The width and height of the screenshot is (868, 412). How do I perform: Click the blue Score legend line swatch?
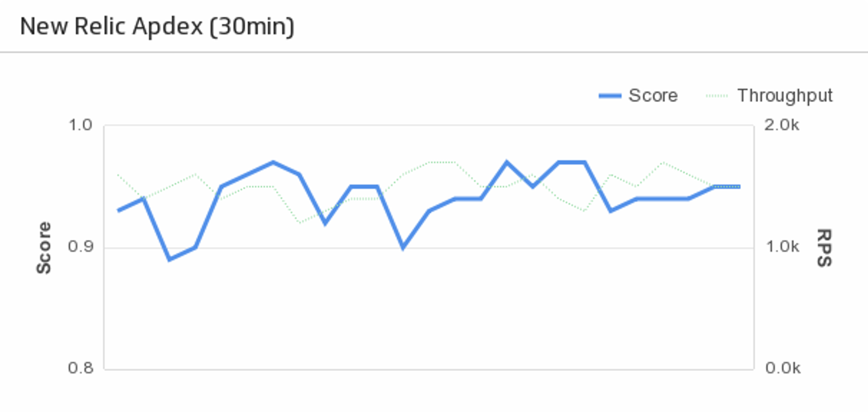tap(610, 96)
